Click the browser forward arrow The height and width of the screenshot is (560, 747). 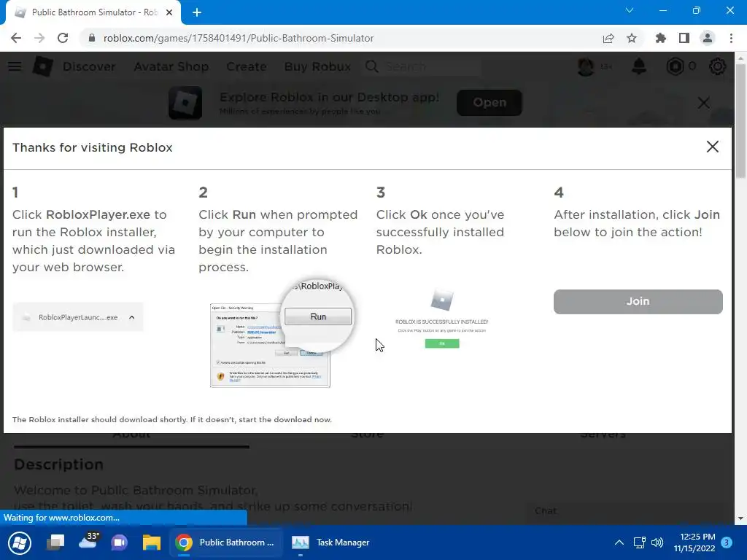39,38
